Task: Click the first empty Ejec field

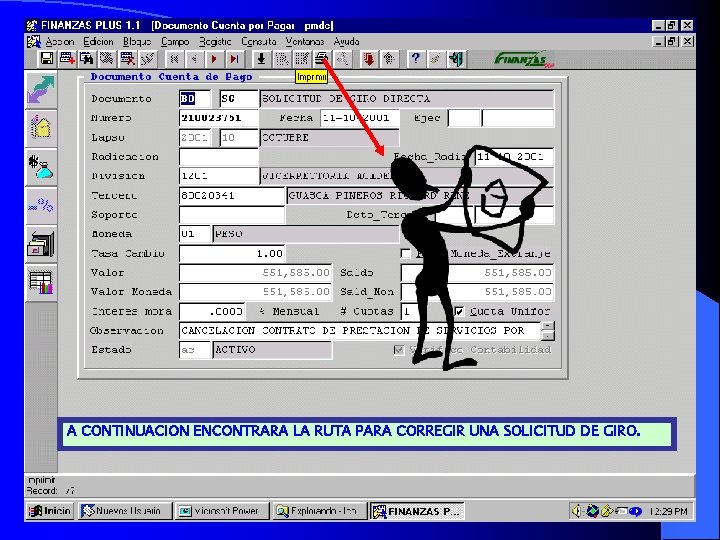Action: 464,118
